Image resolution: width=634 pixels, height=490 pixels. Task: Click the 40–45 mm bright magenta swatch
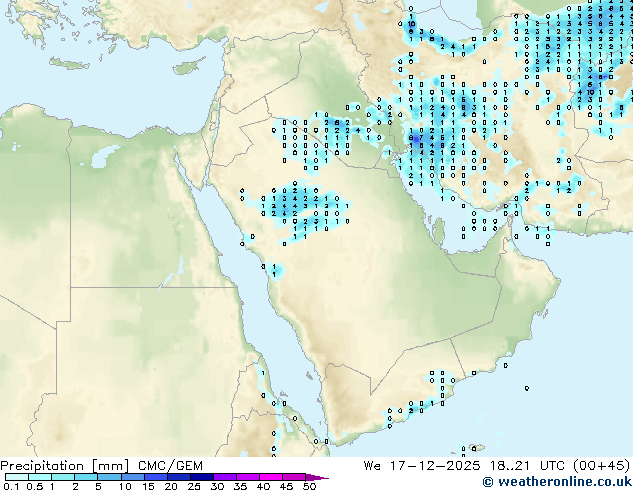[x=271, y=477]
